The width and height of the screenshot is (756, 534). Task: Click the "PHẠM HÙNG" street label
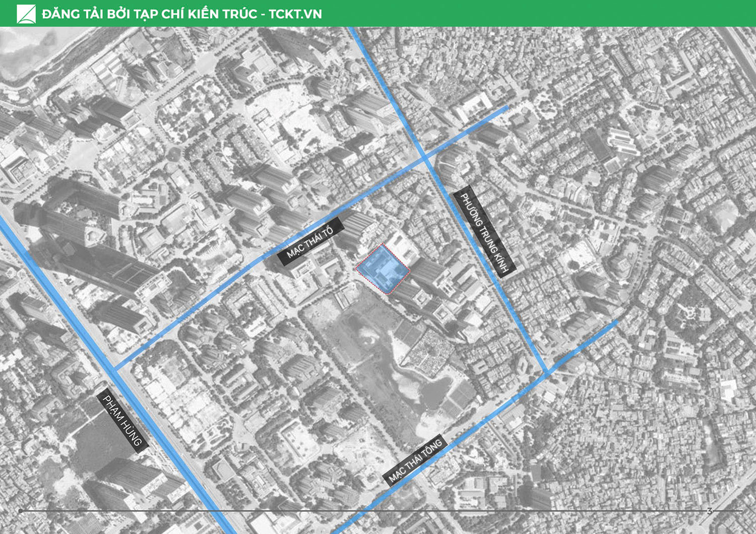[122, 421]
